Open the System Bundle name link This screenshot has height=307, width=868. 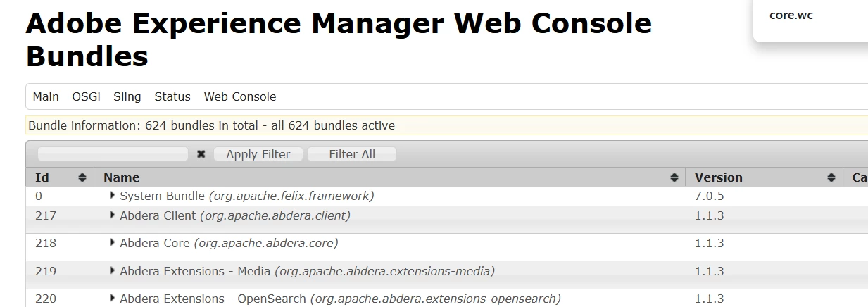163,196
